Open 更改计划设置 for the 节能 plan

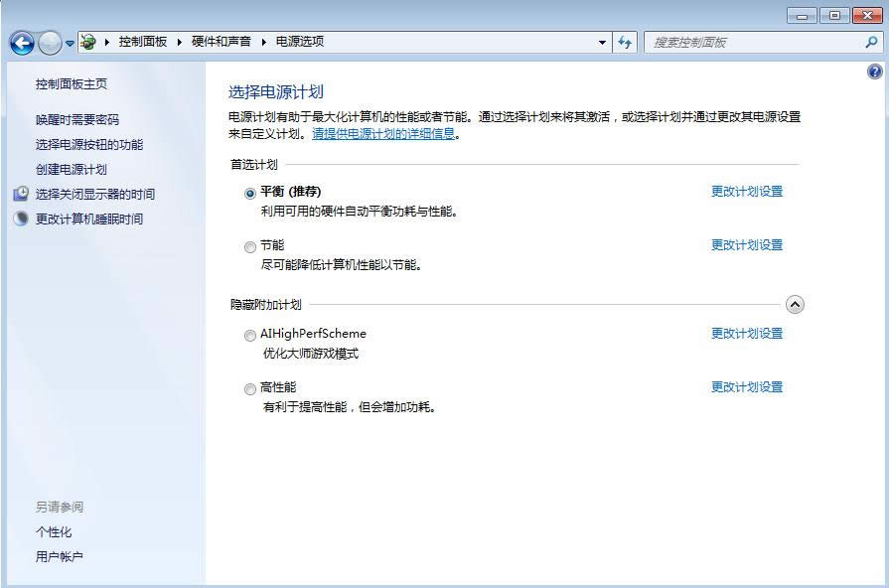[x=746, y=244]
